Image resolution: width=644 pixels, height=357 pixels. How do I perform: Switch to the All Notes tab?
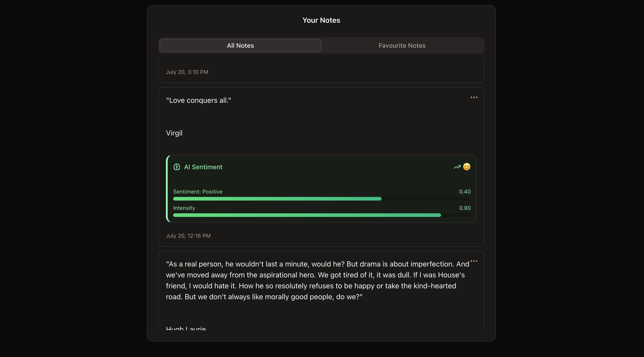tap(240, 45)
